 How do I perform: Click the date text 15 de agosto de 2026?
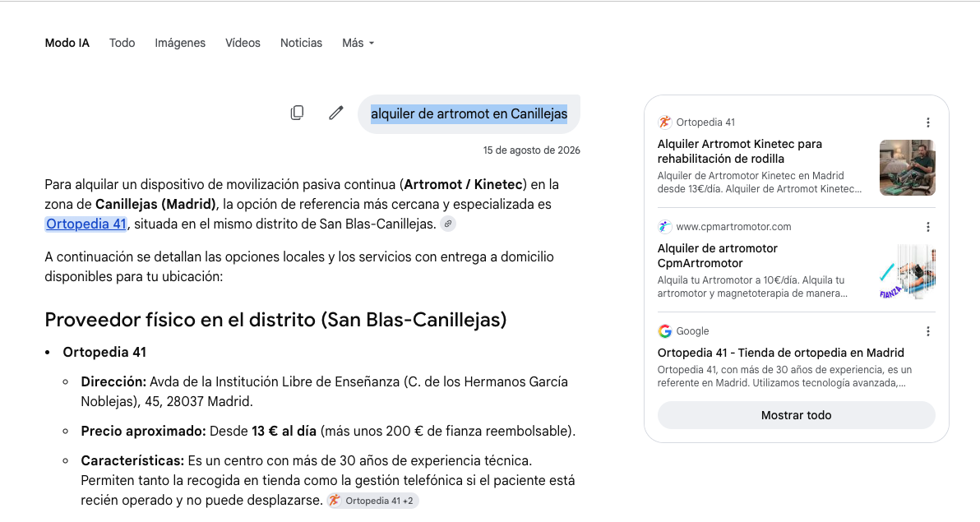[x=531, y=150]
